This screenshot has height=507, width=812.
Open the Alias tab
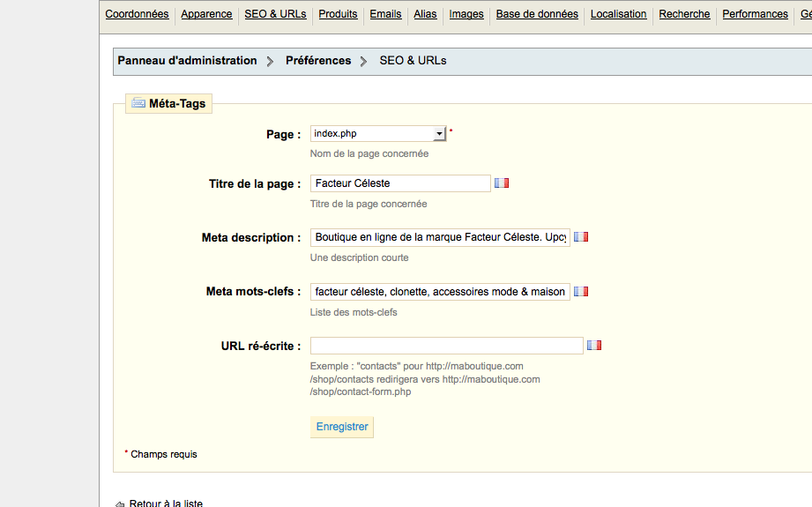click(x=425, y=14)
